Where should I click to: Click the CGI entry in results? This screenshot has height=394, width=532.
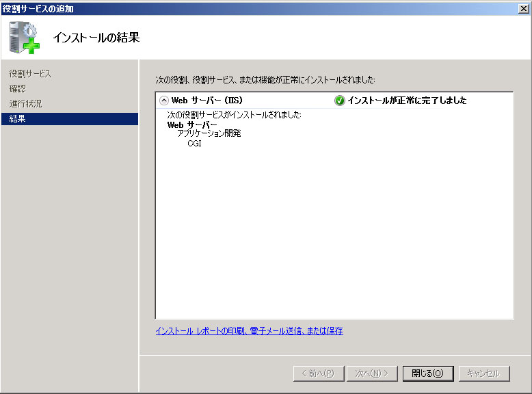coord(194,144)
